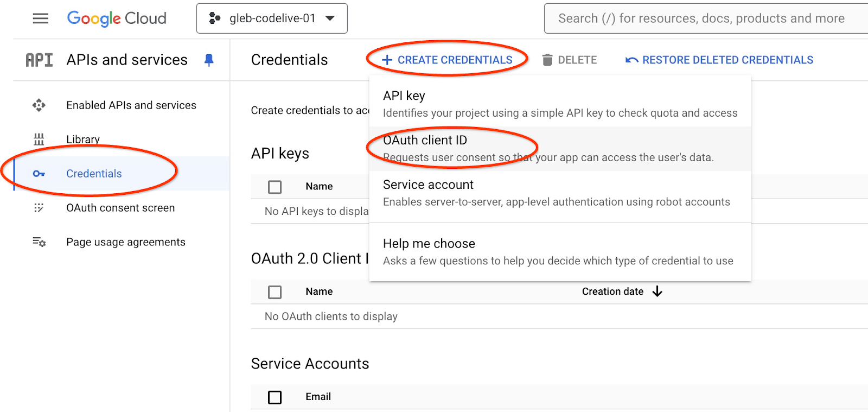Viewport: 868px width, 412px height.
Task: Click the Enabled APIs and services icon
Action: [39, 105]
